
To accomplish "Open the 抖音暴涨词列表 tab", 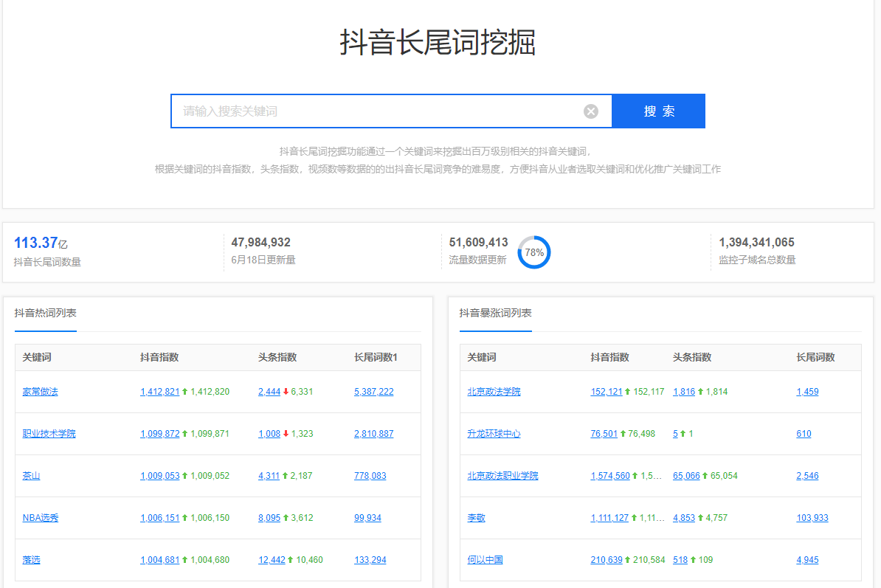I will [496, 313].
